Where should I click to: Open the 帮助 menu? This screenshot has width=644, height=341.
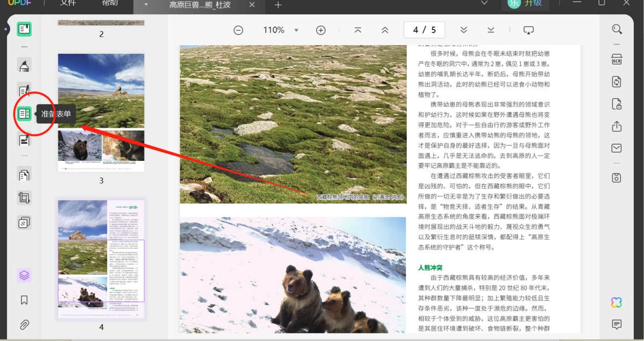pos(109,4)
